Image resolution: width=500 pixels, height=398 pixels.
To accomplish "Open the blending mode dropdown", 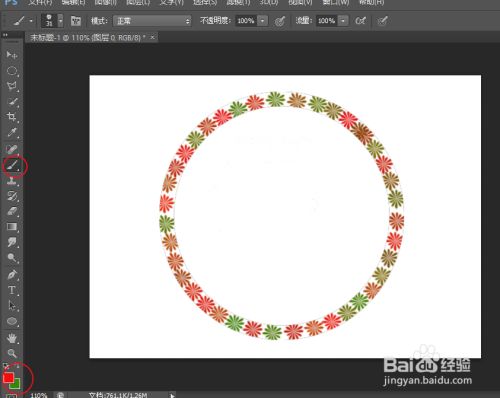I will [152, 21].
